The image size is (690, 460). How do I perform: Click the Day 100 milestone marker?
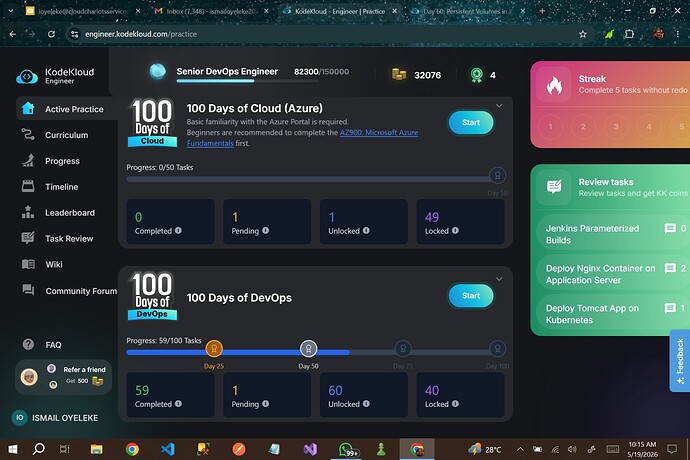[x=498, y=349]
